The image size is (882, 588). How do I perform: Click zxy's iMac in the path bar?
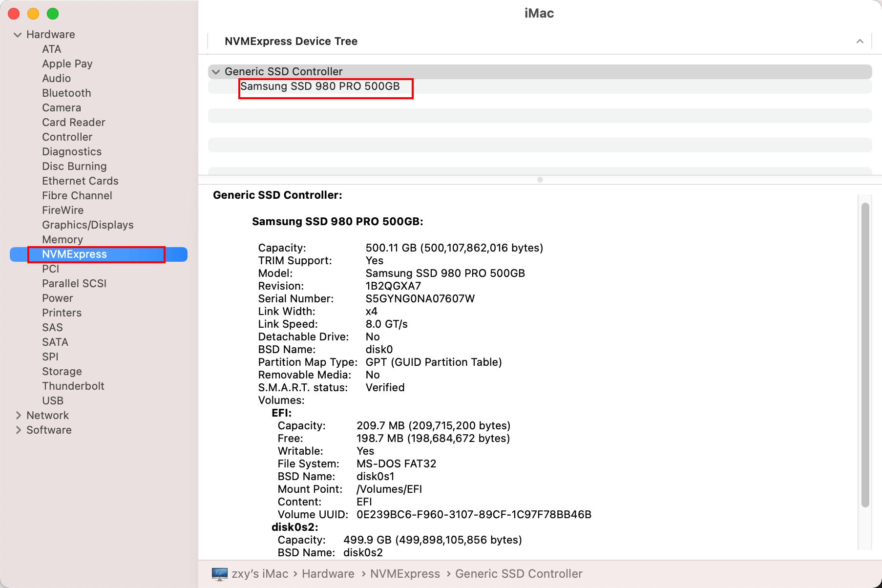pos(260,574)
